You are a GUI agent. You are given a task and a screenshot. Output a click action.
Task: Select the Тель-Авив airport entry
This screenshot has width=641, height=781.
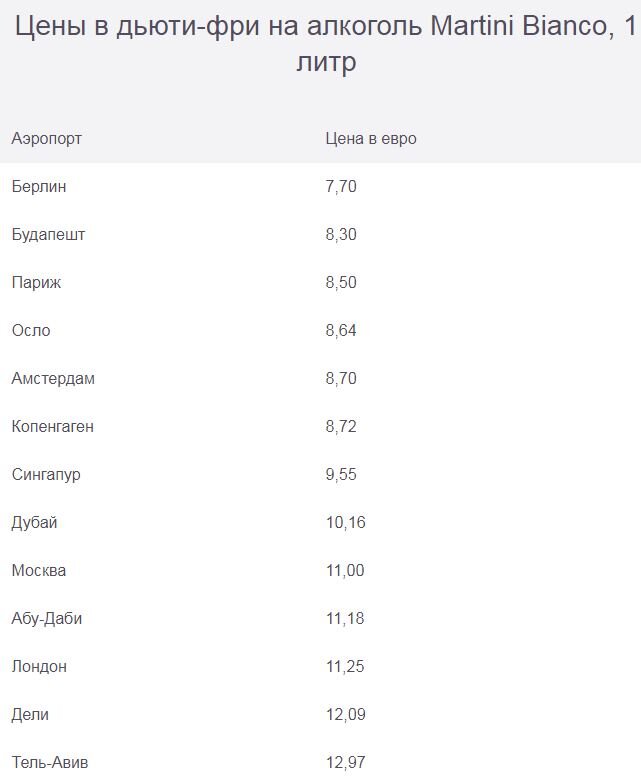point(50,762)
